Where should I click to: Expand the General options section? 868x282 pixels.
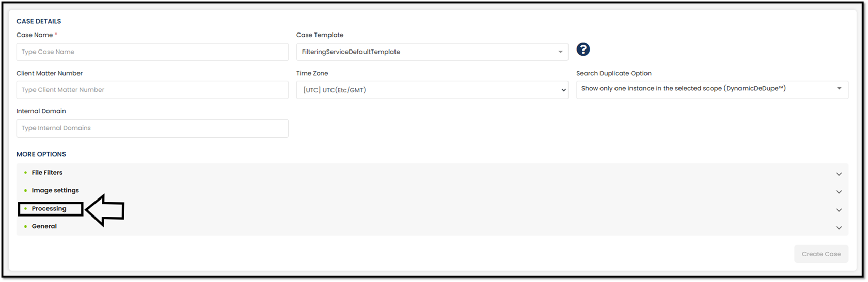(44, 226)
